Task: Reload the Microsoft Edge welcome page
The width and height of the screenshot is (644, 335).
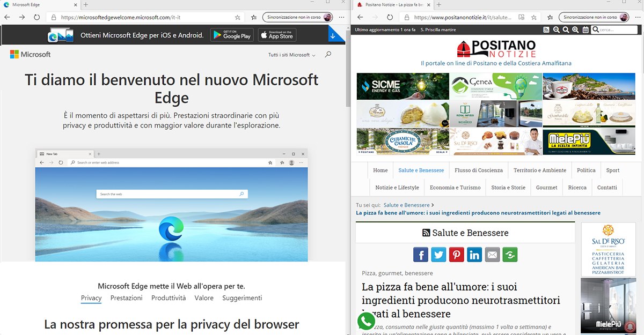Action: 36,17
